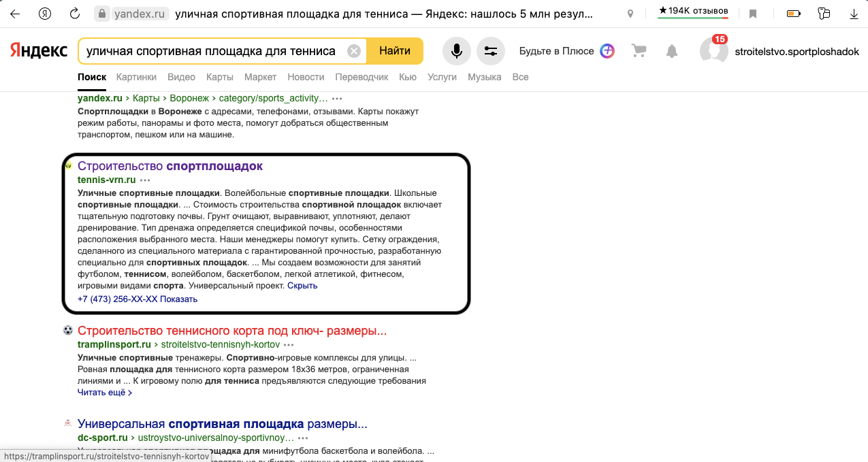Expand the result via Читать ещё
The height and width of the screenshot is (462, 868).
101,392
